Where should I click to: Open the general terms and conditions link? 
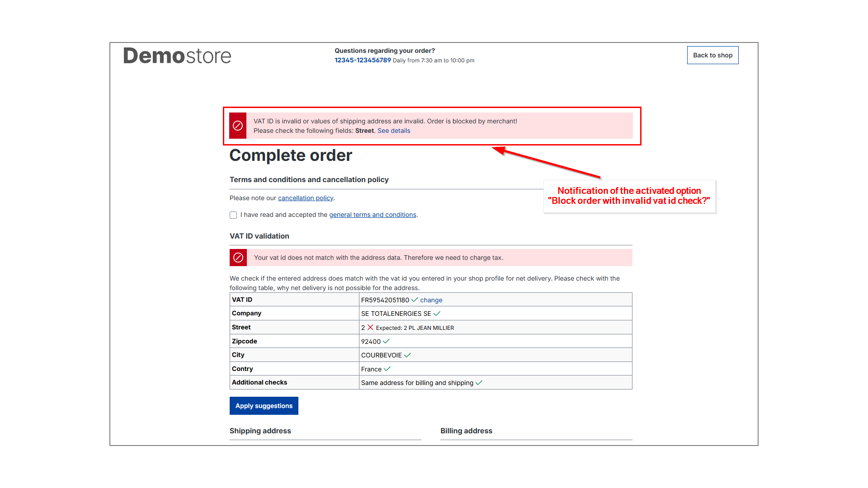point(373,215)
